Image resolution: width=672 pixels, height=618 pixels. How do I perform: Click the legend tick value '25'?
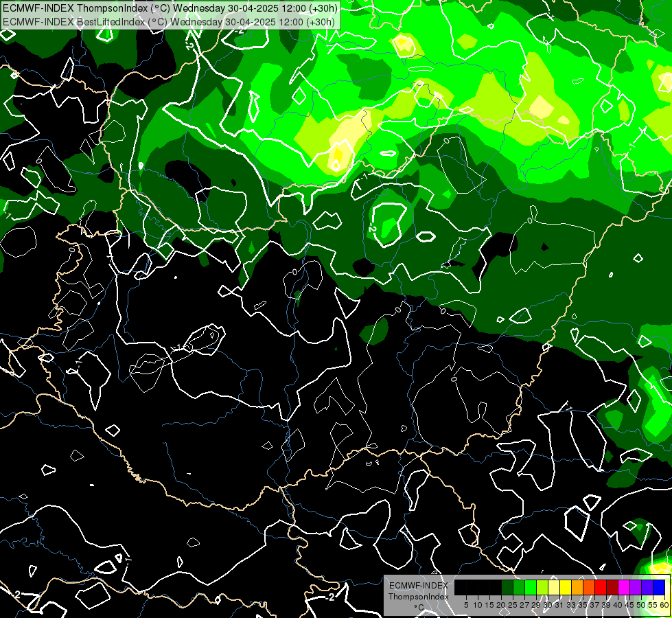point(513,605)
